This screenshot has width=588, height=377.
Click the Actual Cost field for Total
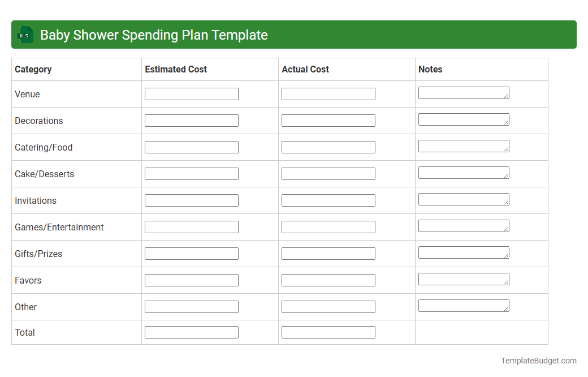click(x=328, y=332)
